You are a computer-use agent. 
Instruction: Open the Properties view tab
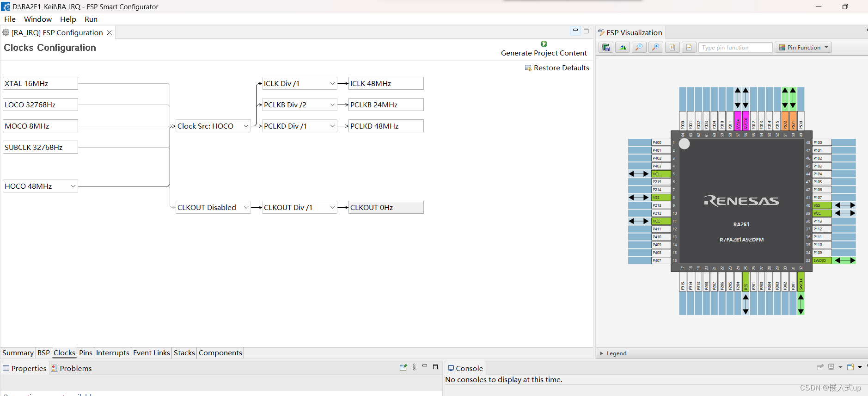pos(25,368)
